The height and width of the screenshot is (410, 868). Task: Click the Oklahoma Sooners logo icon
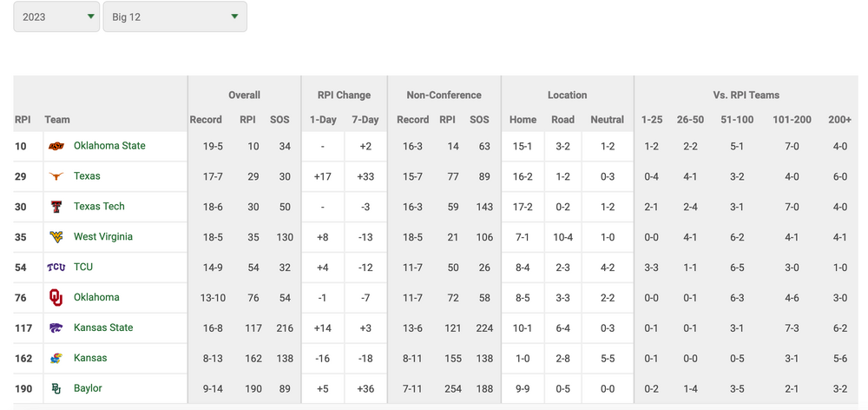pos(56,298)
